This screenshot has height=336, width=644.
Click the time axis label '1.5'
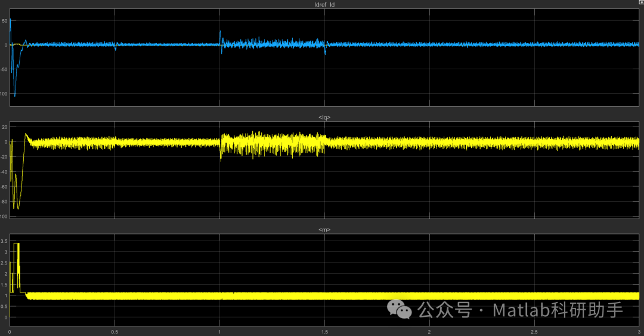(x=324, y=332)
